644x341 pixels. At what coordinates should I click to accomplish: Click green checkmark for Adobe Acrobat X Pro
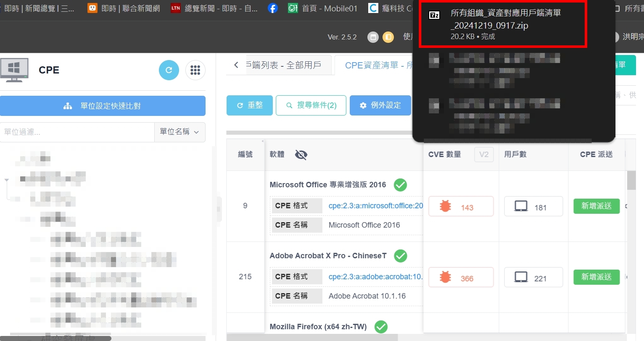pos(400,256)
